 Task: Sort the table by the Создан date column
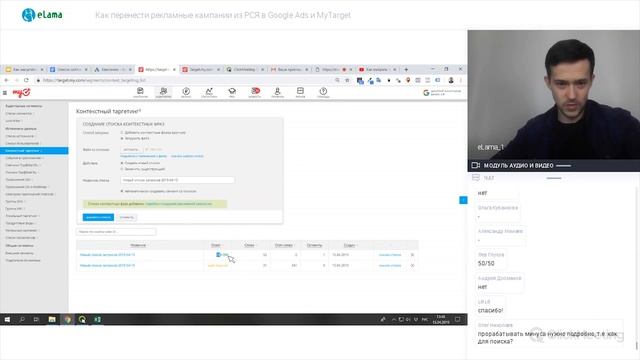pos(349,245)
